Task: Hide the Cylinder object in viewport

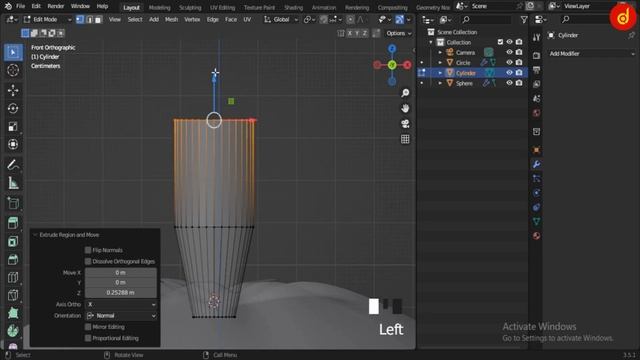Action: point(509,73)
